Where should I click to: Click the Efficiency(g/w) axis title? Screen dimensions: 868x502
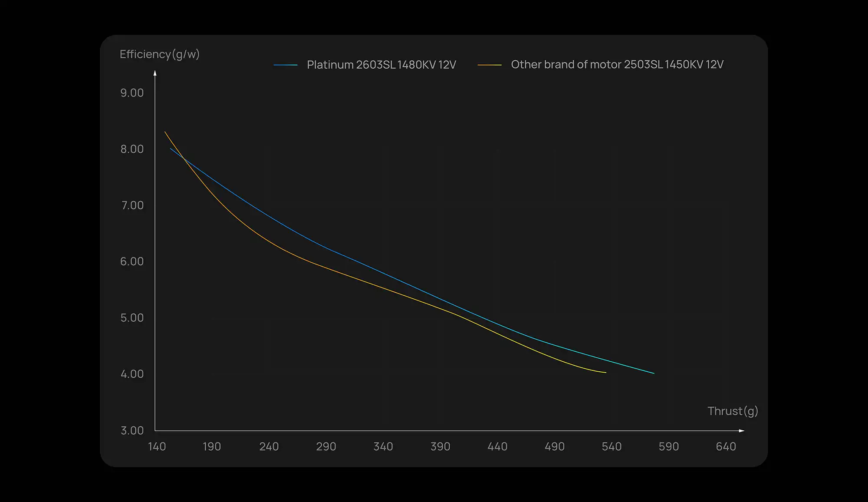[159, 54]
